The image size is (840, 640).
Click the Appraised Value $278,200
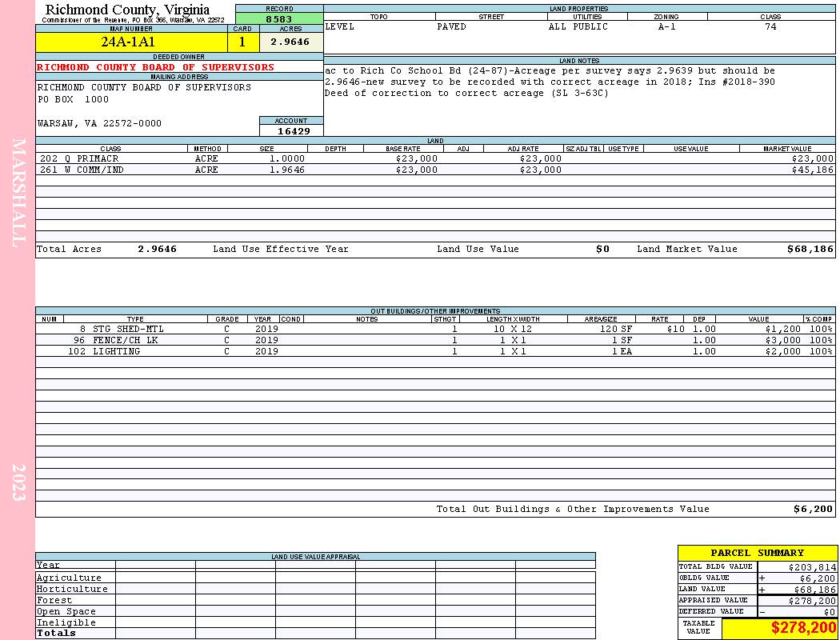click(812, 601)
